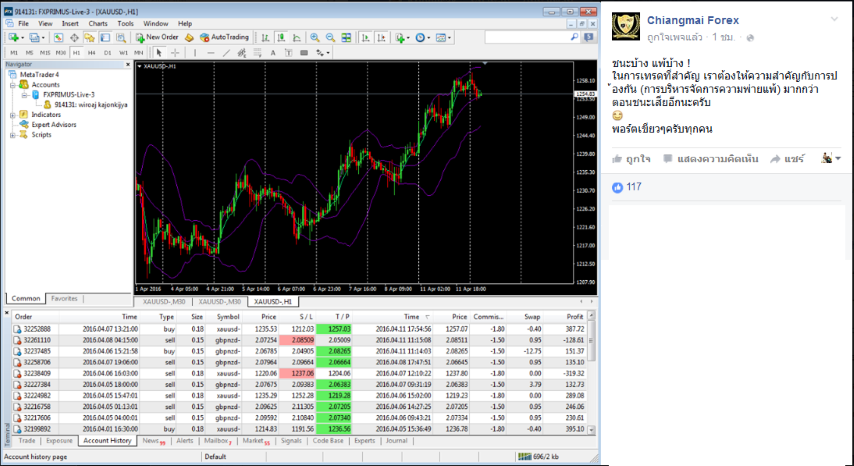The height and width of the screenshot is (466, 854).
Task: Zoom out on the chart
Action: coord(330,38)
